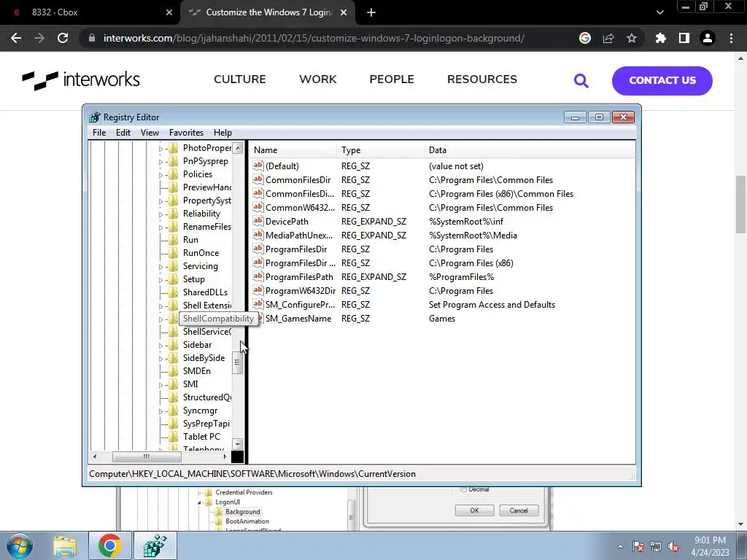Open the Edit menu
Viewport: 747px width, 560px height.
(x=123, y=133)
